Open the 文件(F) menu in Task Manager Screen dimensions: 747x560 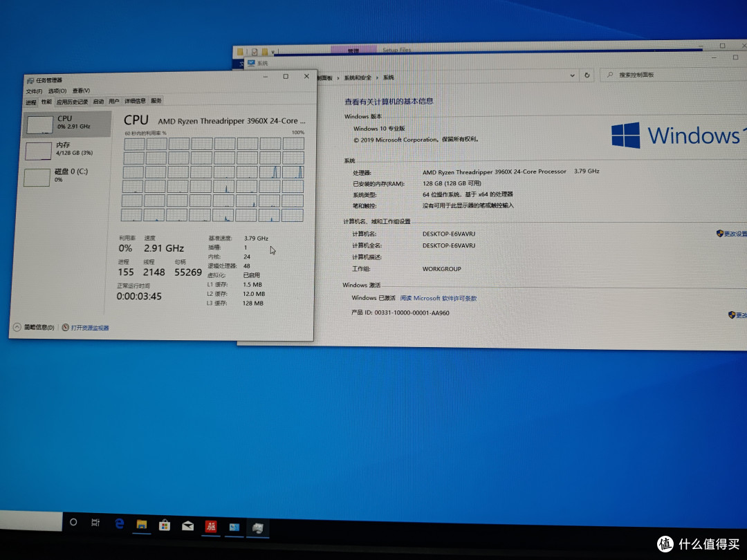(34, 91)
